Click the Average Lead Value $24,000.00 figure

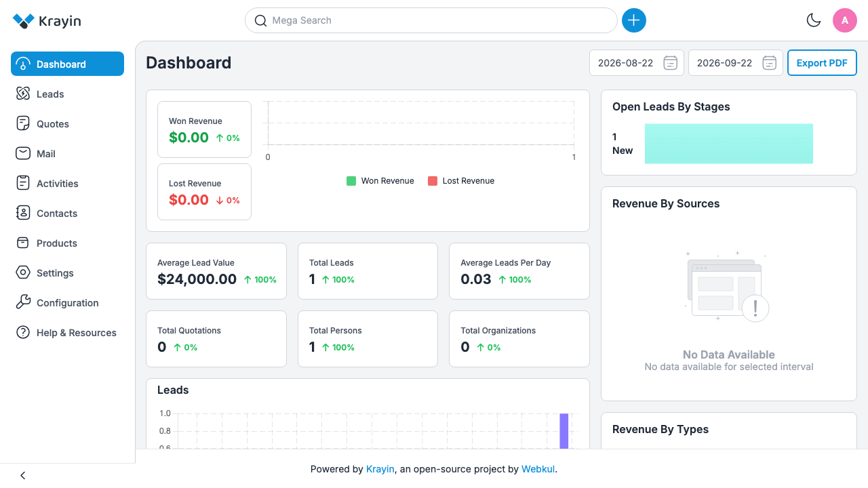point(197,279)
